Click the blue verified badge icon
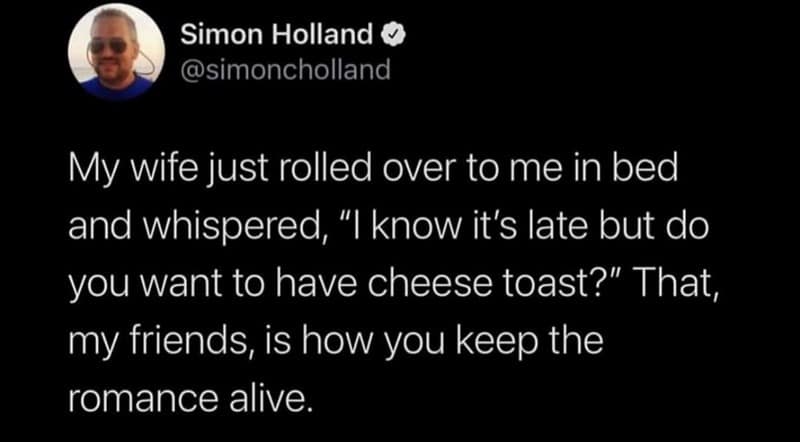Screen dimensions: 800x442 pyautogui.click(x=396, y=37)
